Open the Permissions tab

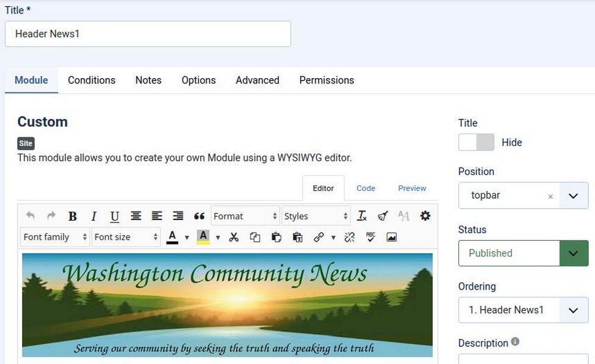click(x=326, y=80)
